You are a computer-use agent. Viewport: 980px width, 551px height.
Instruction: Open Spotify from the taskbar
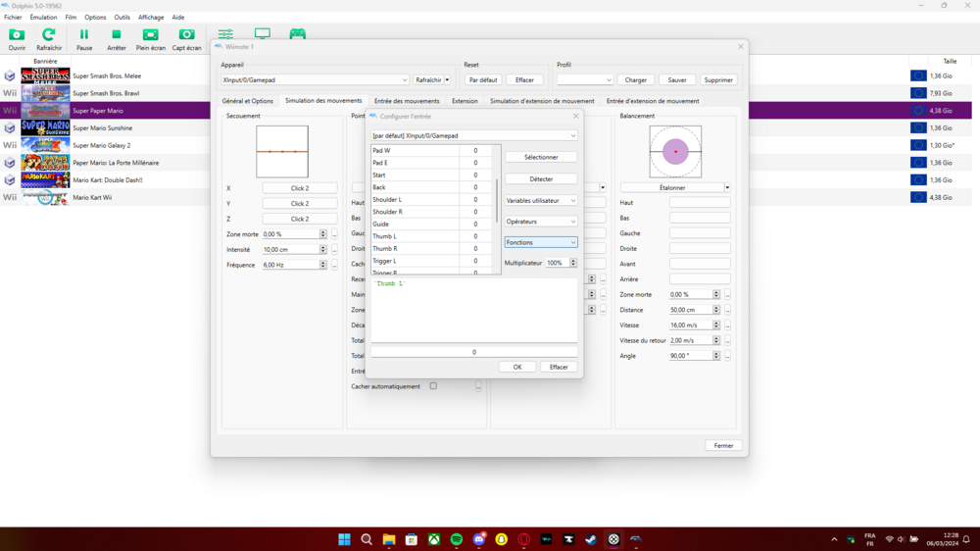(457, 539)
